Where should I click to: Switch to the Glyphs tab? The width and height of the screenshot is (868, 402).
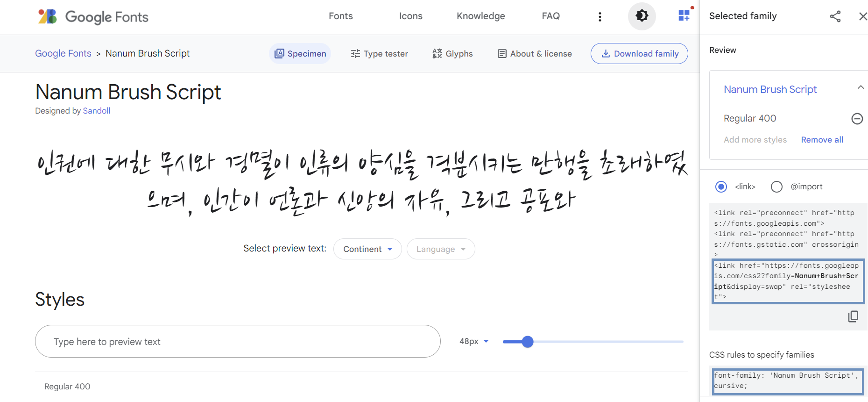tap(452, 54)
